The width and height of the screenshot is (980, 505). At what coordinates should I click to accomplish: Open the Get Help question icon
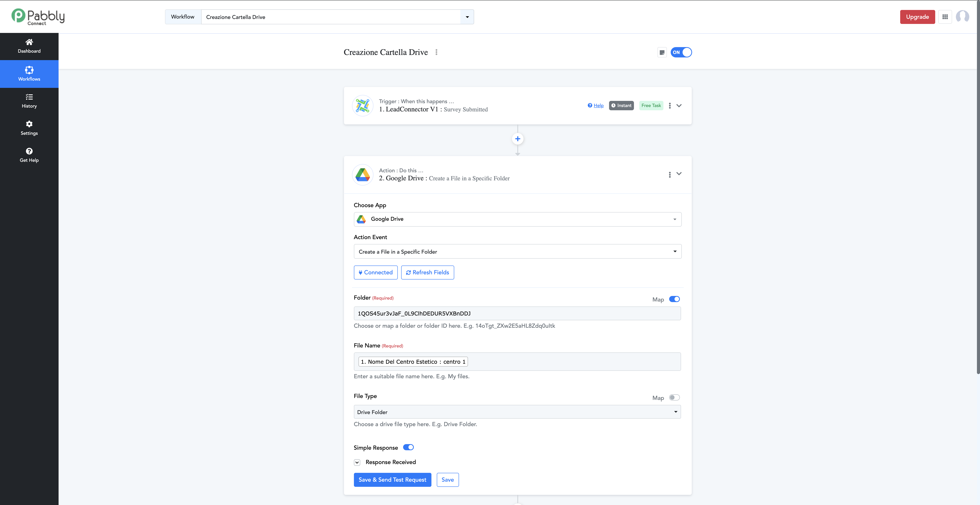pyautogui.click(x=29, y=151)
